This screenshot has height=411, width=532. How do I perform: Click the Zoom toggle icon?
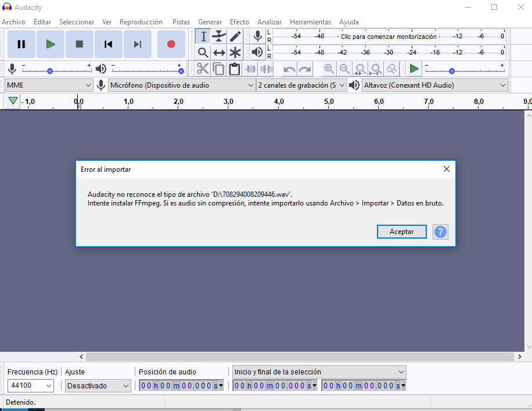point(392,69)
